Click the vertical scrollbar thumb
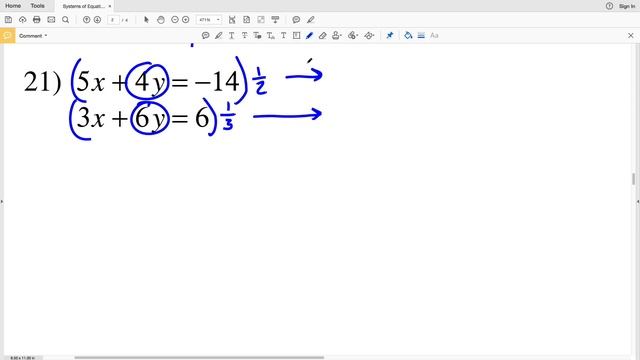Image resolution: width=640 pixels, height=360 pixels. coord(633,179)
